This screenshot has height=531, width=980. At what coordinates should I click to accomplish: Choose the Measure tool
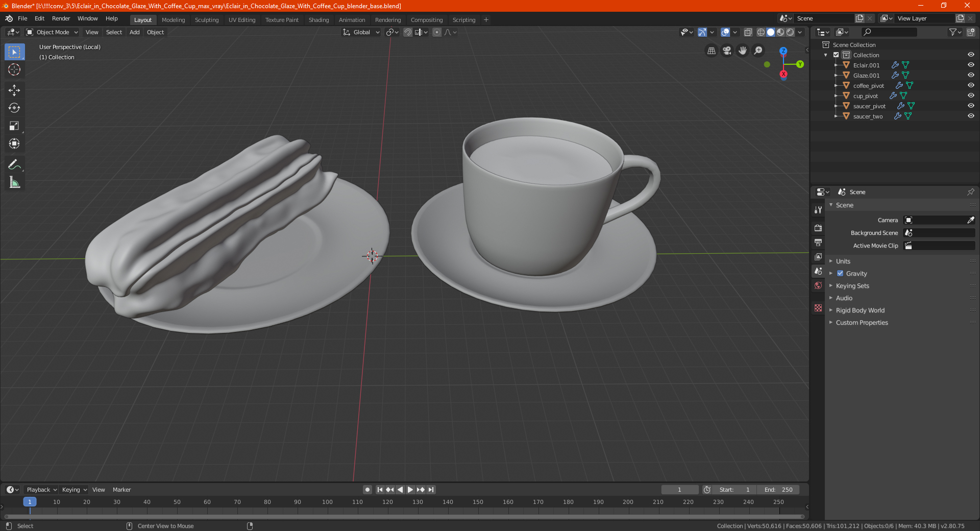(x=14, y=183)
